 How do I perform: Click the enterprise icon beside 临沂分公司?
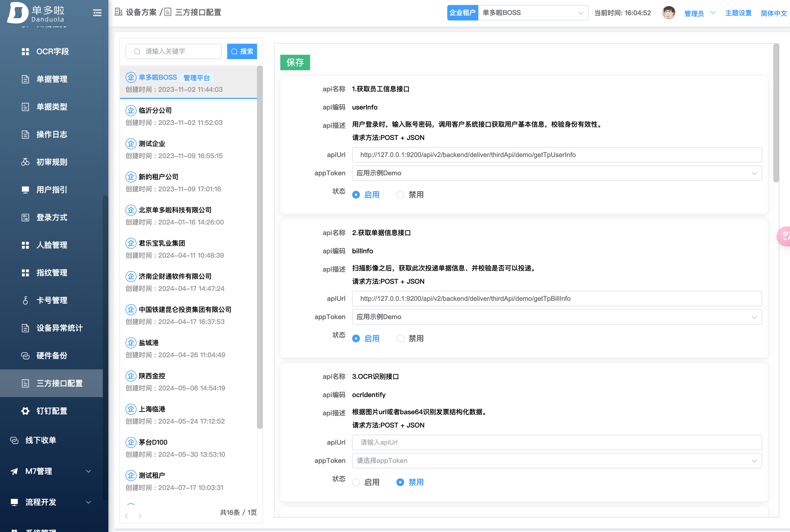(131, 111)
